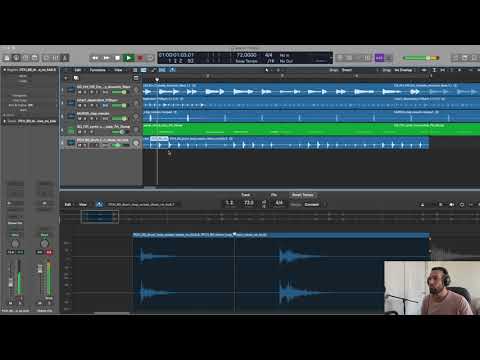Toggle the purple count-in button
Viewport: 480px width, 360px height.
click(x=379, y=58)
